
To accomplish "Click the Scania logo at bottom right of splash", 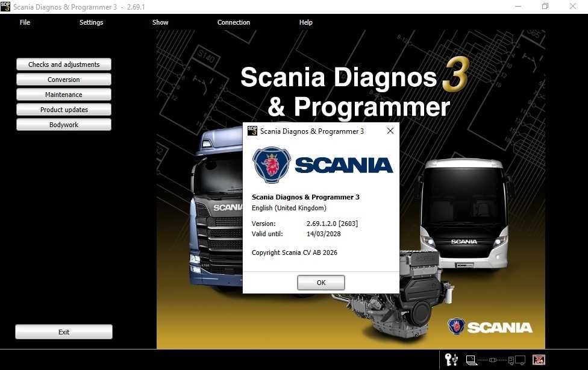I will [x=490, y=327].
